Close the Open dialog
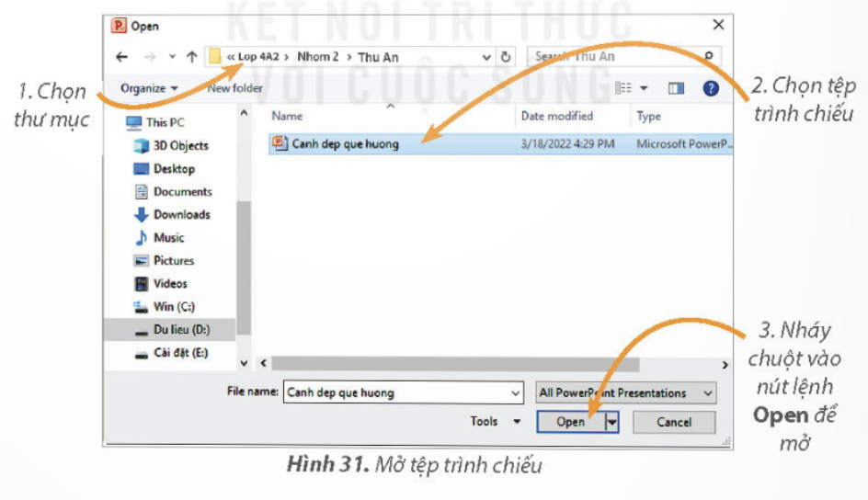Viewport: 868px width, 500px height. [x=718, y=24]
